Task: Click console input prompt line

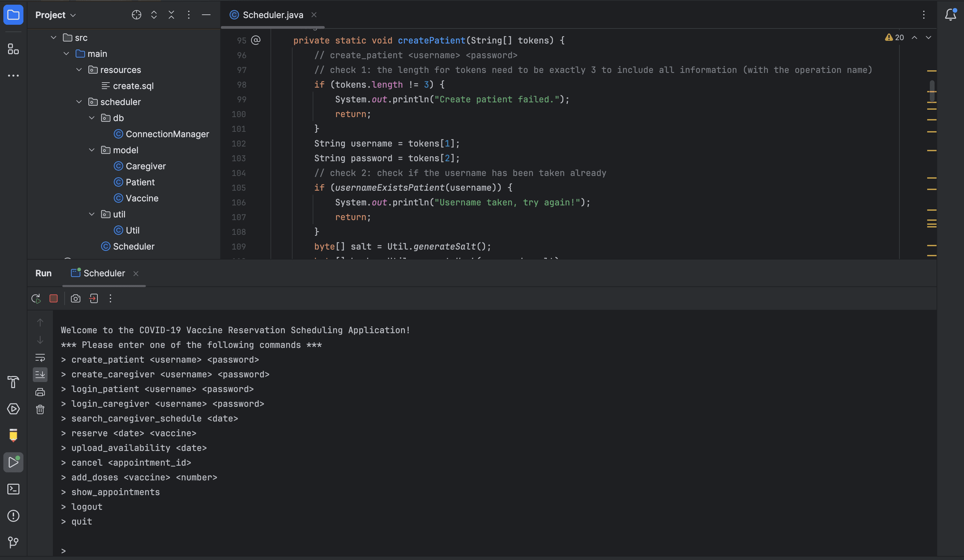Action: [64, 551]
